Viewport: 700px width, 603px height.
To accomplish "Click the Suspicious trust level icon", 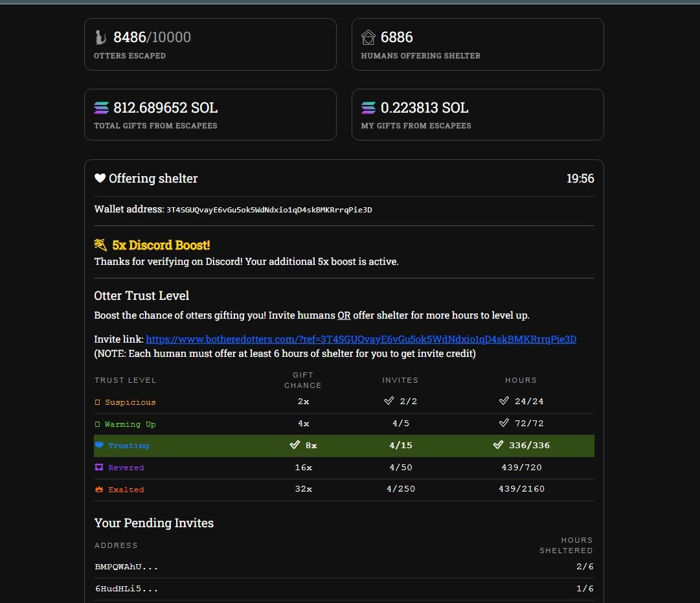I will (x=97, y=402).
